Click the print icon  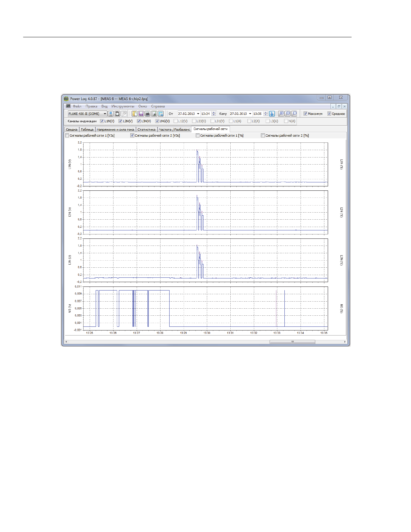click(147, 114)
